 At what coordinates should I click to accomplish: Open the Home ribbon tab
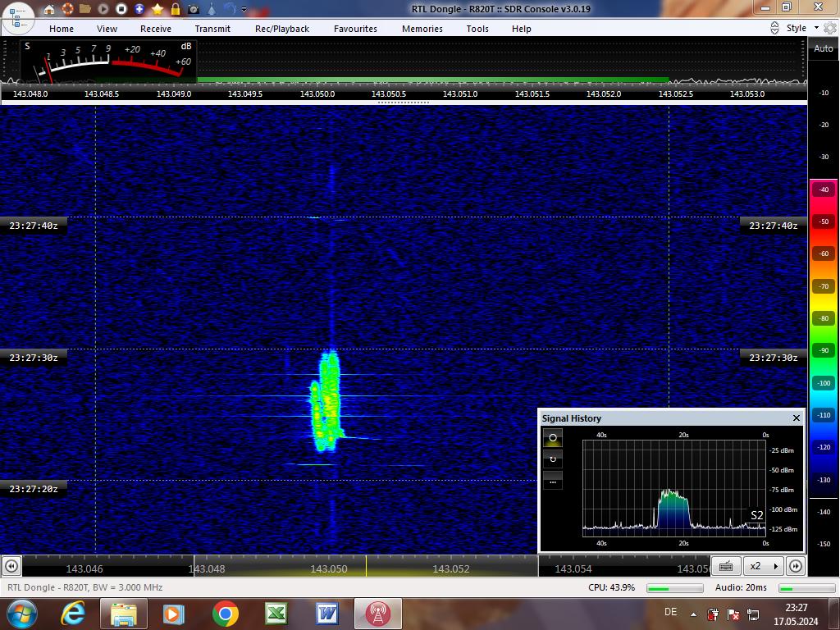click(x=62, y=29)
